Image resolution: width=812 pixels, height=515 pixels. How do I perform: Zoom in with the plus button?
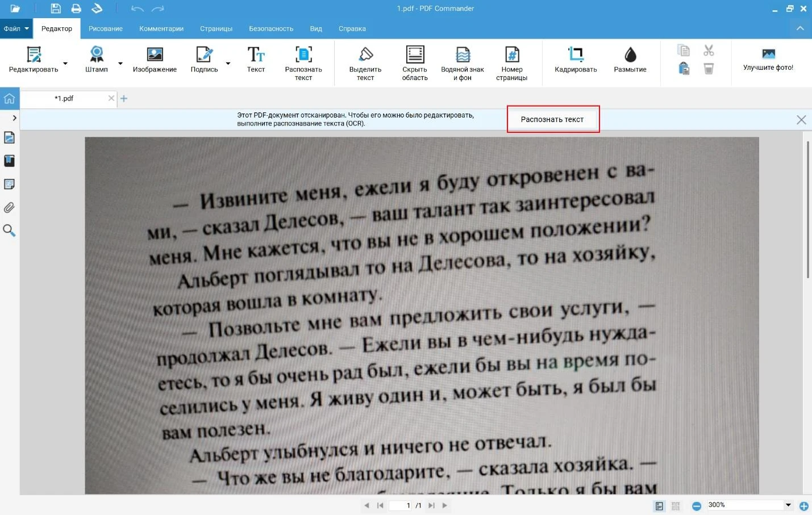(x=804, y=506)
